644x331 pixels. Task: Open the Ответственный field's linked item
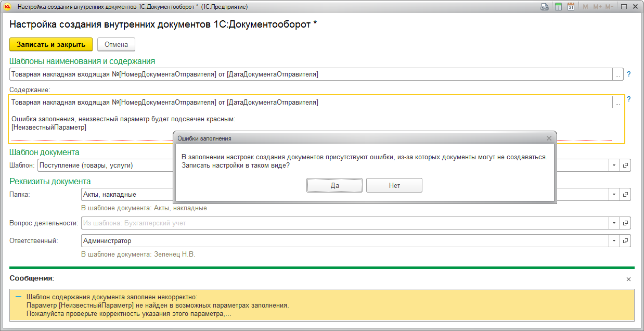click(626, 241)
